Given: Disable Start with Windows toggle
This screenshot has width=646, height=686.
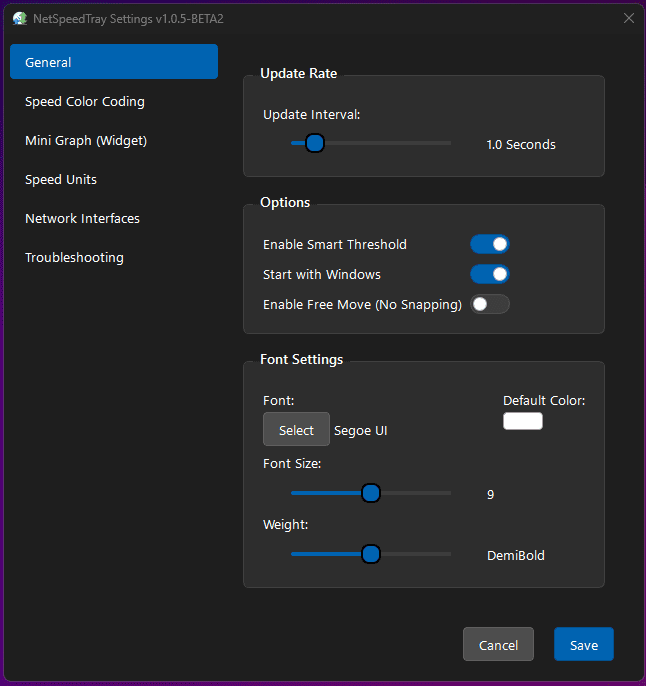Looking at the screenshot, I should pyautogui.click(x=490, y=274).
